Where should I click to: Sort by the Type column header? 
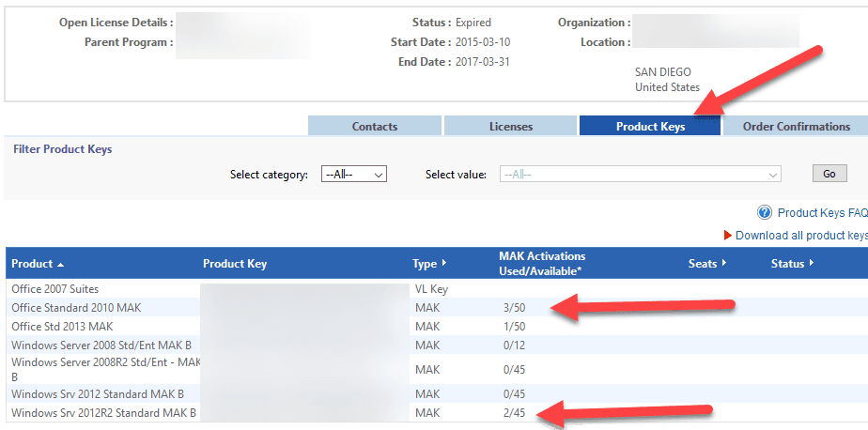425,264
